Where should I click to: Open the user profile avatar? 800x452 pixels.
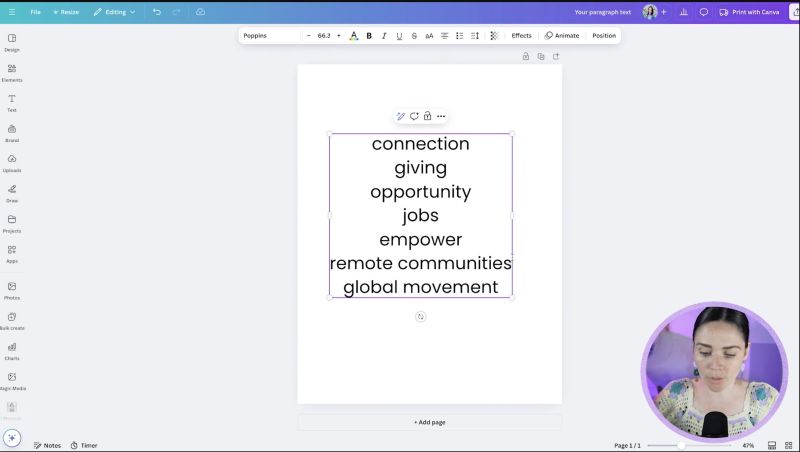coord(649,12)
